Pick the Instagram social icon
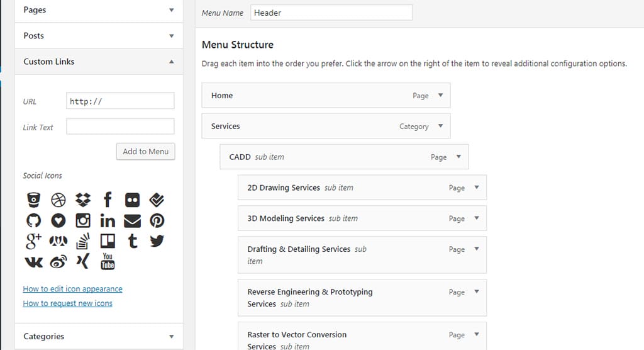Image resolution: width=644 pixels, height=350 pixels. coord(83,220)
